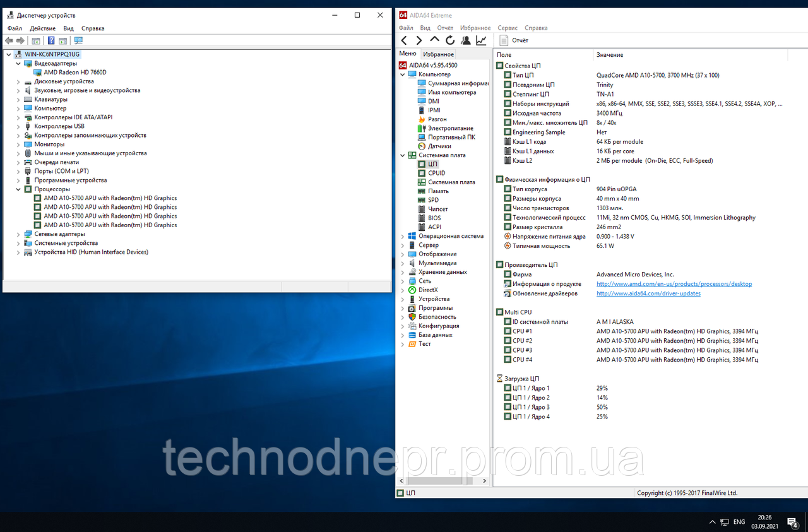This screenshot has height=532, width=808.
Task: Collapse Компьютер node in AIDA64 tree
Action: click(x=402, y=74)
